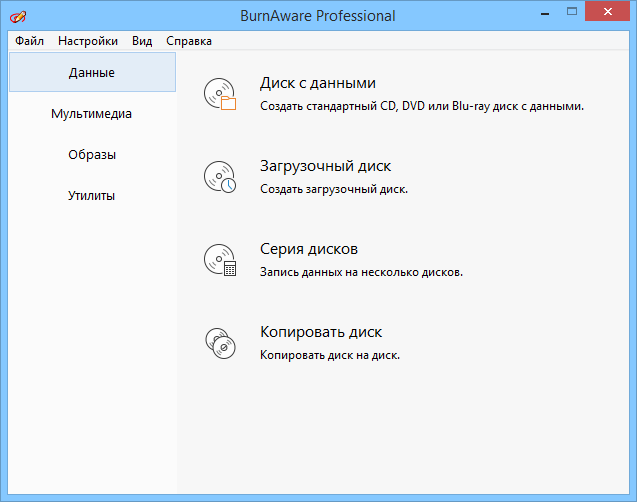637x502 pixels.
Task: Open the Настройки menu
Action: point(88,41)
